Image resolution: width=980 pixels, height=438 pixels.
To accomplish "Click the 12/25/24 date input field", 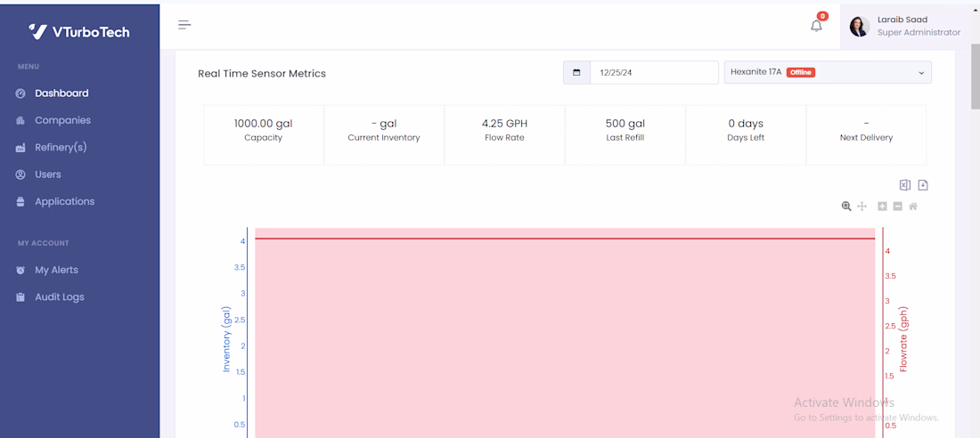I will click(655, 72).
